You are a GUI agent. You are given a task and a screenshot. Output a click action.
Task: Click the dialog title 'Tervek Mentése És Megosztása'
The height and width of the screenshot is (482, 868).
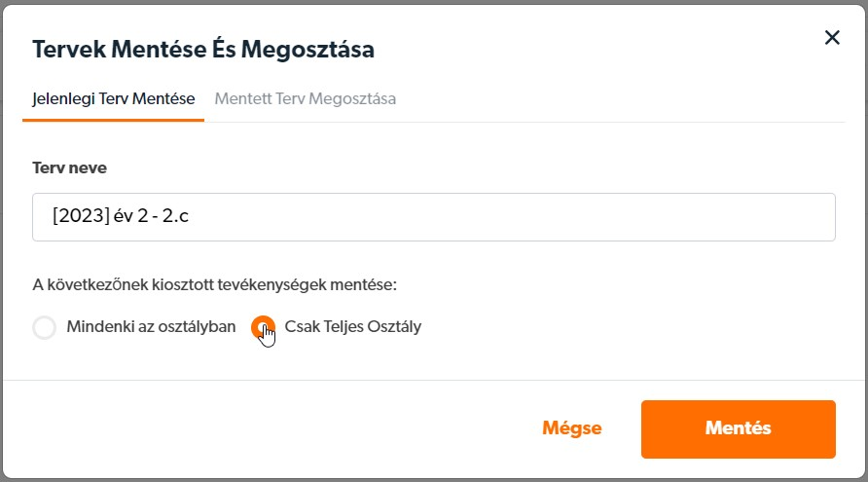(203, 50)
